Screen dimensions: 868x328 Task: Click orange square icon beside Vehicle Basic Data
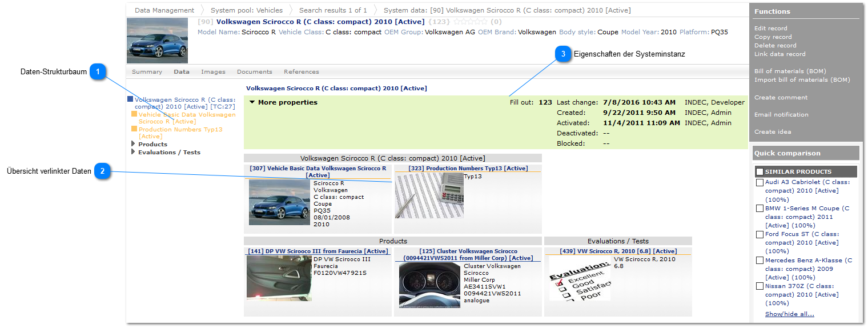point(134,114)
